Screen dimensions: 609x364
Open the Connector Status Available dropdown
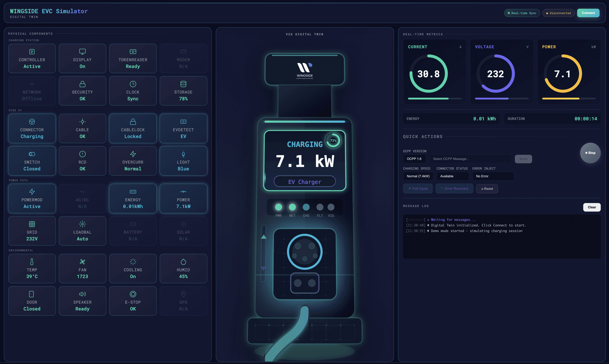[x=452, y=176]
